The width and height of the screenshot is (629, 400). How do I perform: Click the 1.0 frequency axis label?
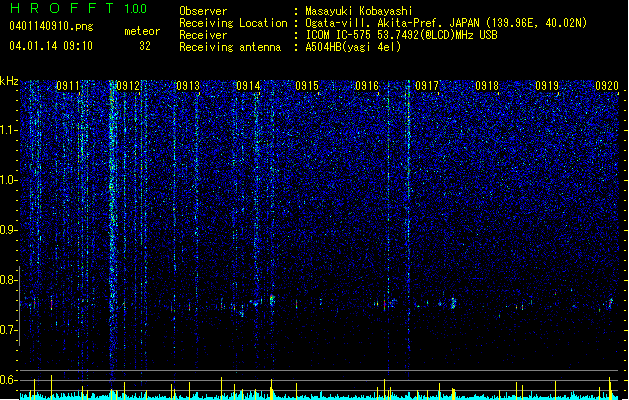9,180
